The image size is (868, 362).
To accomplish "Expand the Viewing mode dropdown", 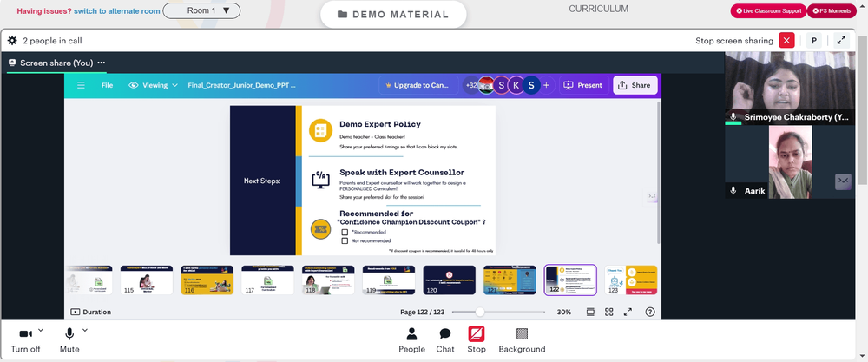I will click(x=154, y=85).
